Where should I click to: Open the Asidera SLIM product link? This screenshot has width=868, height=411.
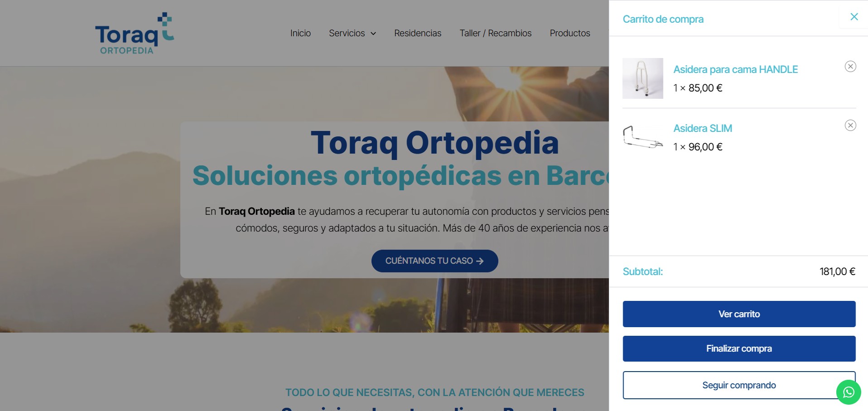coord(702,128)
